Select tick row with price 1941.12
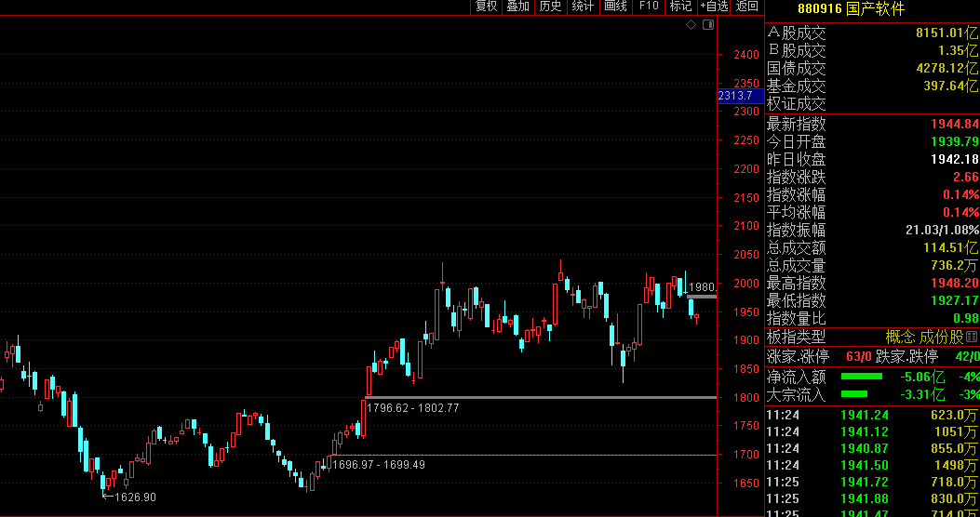 pyautogui.click(x=872, y=431)
